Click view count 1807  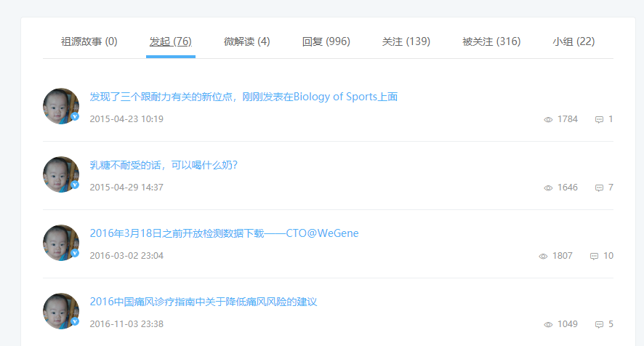[x=563, y=256]
